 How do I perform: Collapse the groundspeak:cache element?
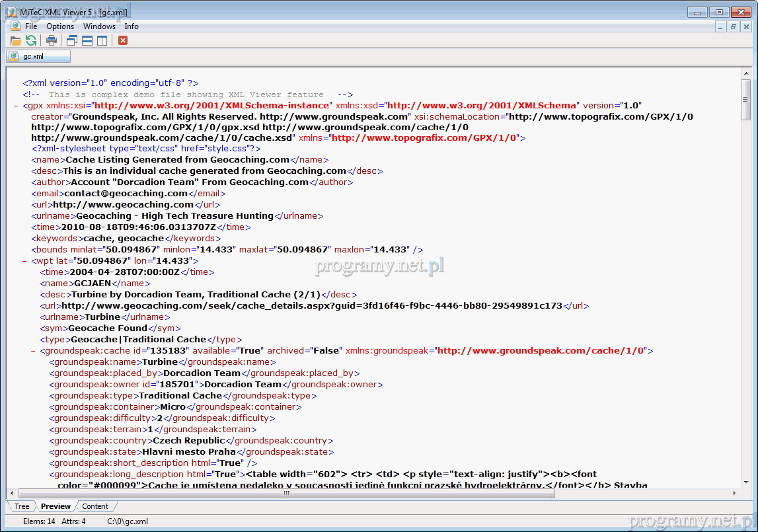point(33,351)
